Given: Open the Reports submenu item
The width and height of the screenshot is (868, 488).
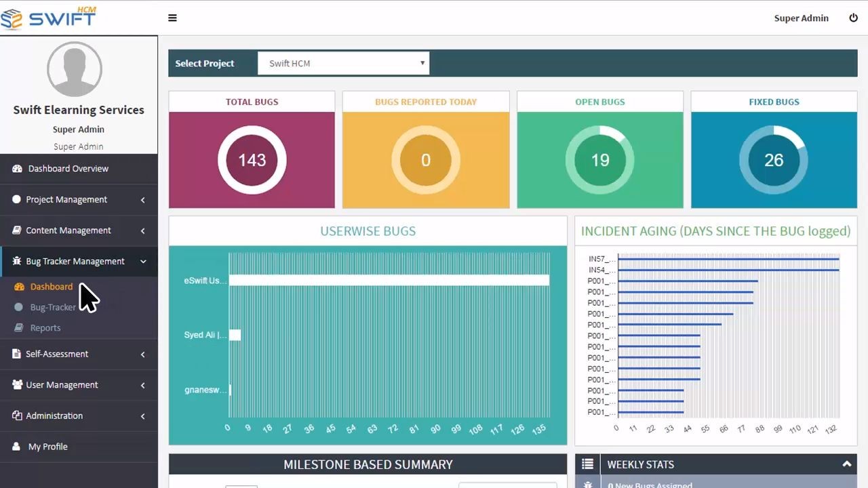Looking at the screenshot, I should 45,328.
